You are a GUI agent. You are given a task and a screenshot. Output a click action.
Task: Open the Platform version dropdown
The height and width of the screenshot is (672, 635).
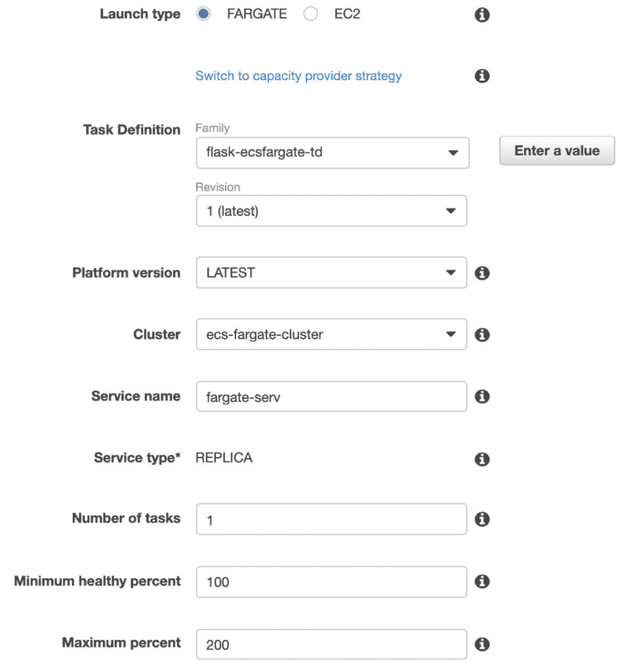331,272
